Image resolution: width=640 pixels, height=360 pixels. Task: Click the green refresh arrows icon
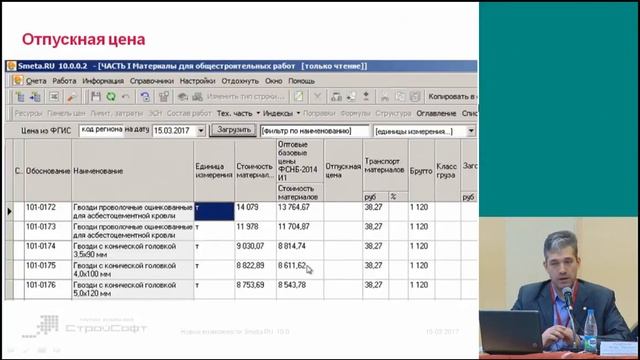pyautogui.click(x=111, y=97)
